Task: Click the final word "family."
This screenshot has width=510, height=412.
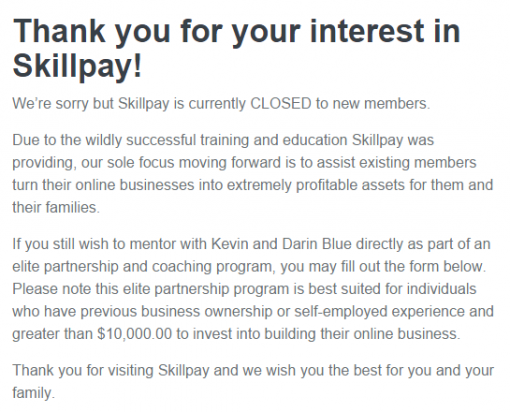Action: (x=33, y=393)
